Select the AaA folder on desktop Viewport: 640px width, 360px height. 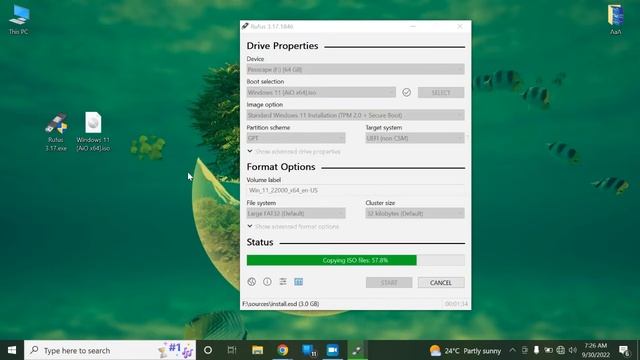click(x=616, y=20)
